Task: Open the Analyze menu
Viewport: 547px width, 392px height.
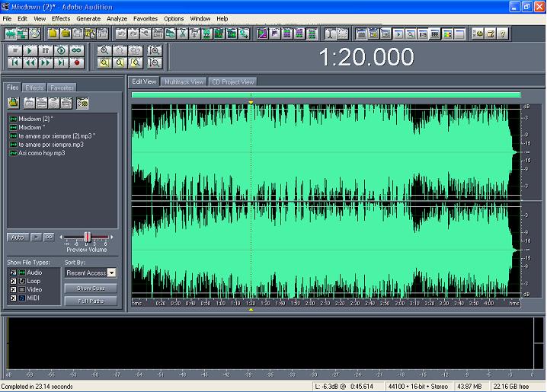Action: (x=117, y=18)
